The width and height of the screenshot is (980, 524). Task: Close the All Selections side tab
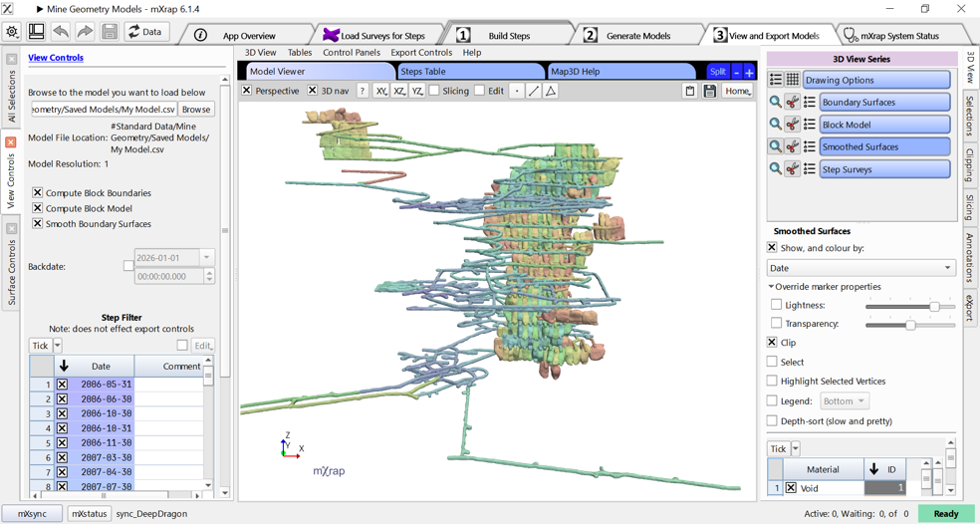(x=11, y=59)
